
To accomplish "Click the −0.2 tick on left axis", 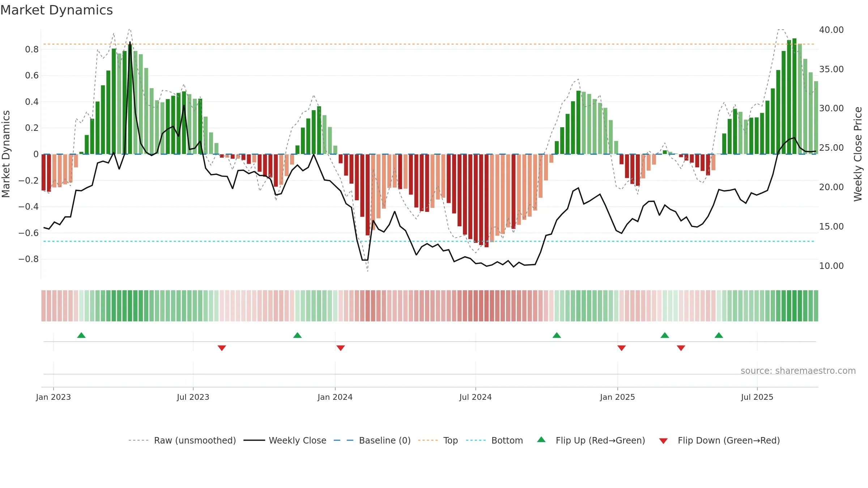I will pyautogui.click(x=29, y=180).
